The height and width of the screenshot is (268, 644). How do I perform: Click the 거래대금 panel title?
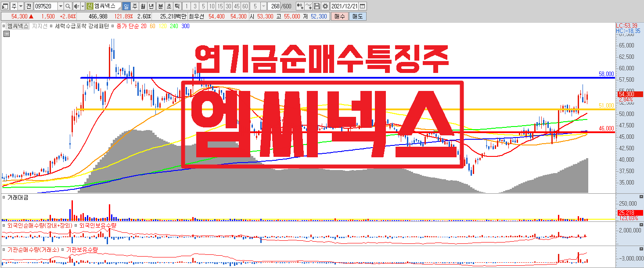click(x=18, y=198)
